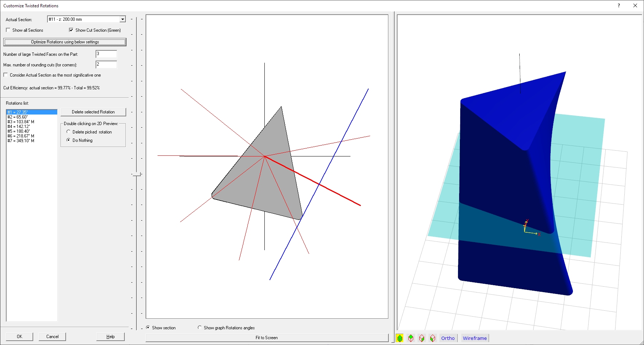Focus the Max. number of rounding cuts field
644x345 pixels.
(106, 65)
